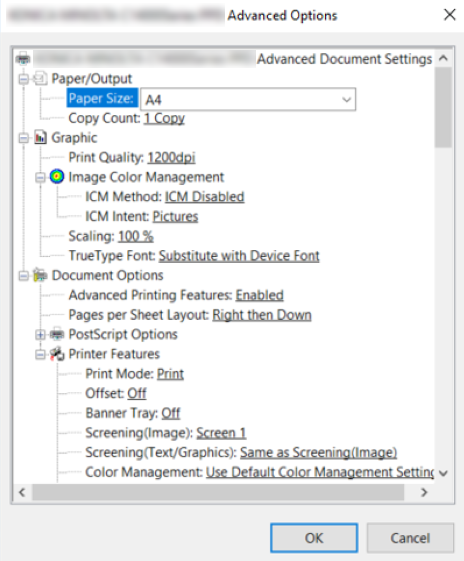The image size is (464, 561).
Task: Click the Image Color Management rainbow icon
Action: click(x=57, y=177)
